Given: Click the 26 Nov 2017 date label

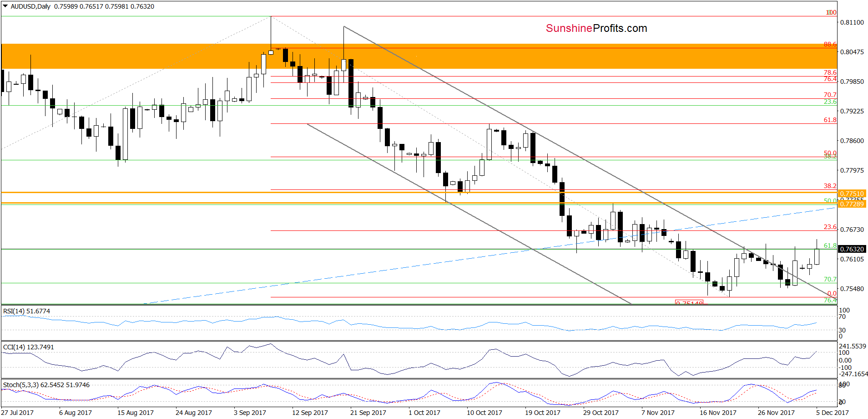Looking at the screenshot, I should click(x=776, y=413).
